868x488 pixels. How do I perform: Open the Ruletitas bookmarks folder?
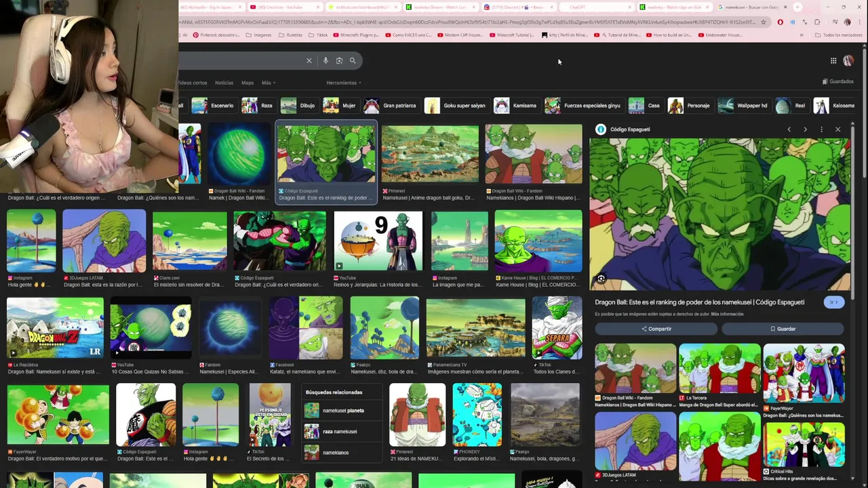[x=290, y=35]
